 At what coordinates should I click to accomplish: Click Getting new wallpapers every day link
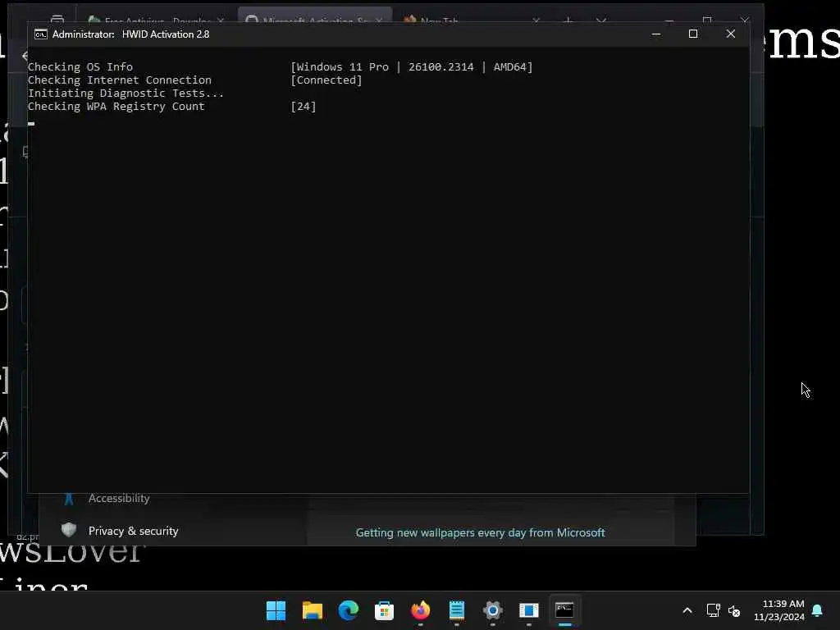480,532
